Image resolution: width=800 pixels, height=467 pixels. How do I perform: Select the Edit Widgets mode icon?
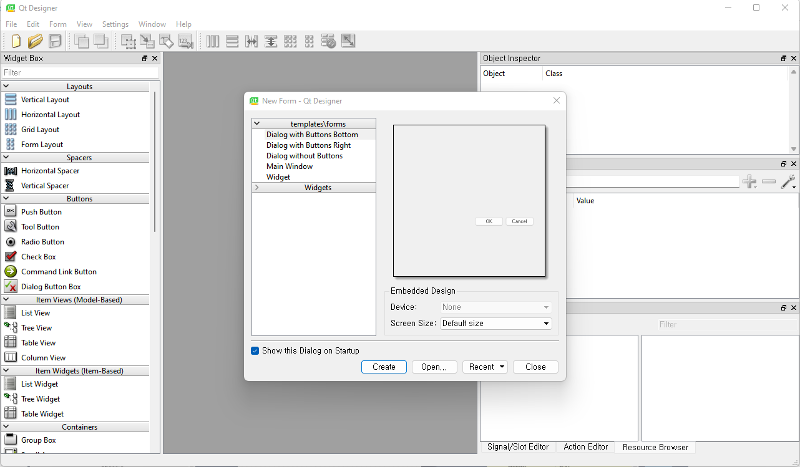(128, 41)
